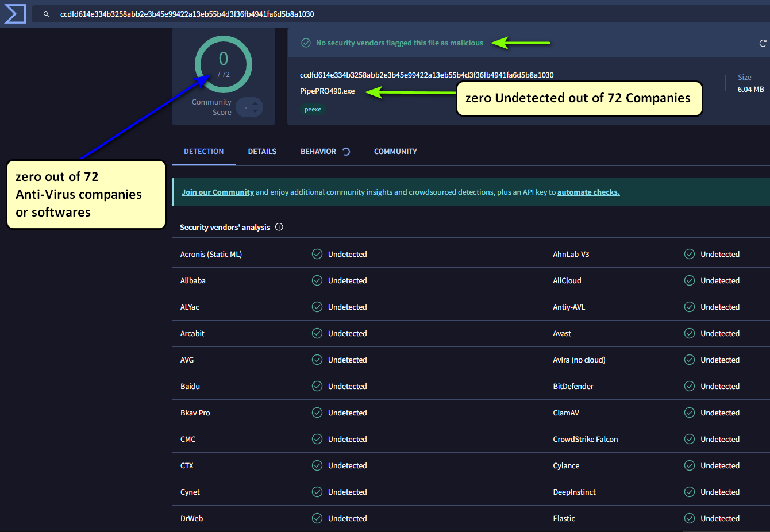Click the check icon in the Arcabit row
The height and width of the screenshot is (532, 770).
pos(317,333)
